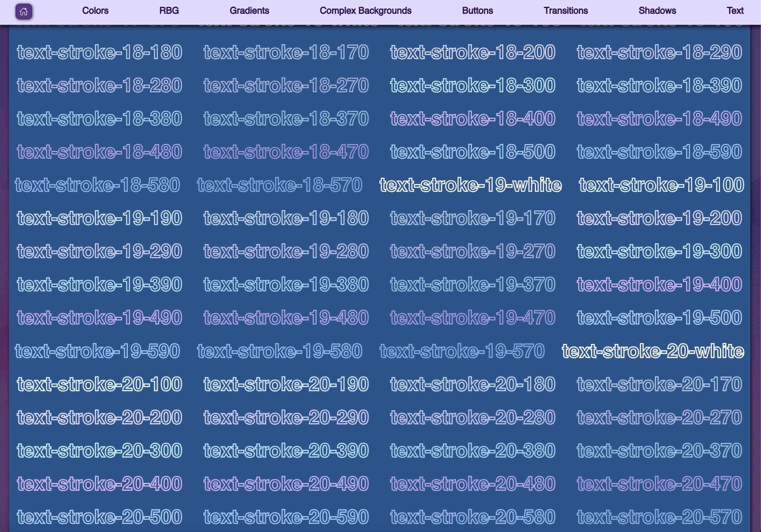The height and width of the screenshot is (532, 761).
Task: Click the text-stroke-19-100 label
Action: [x=661, y=185]
